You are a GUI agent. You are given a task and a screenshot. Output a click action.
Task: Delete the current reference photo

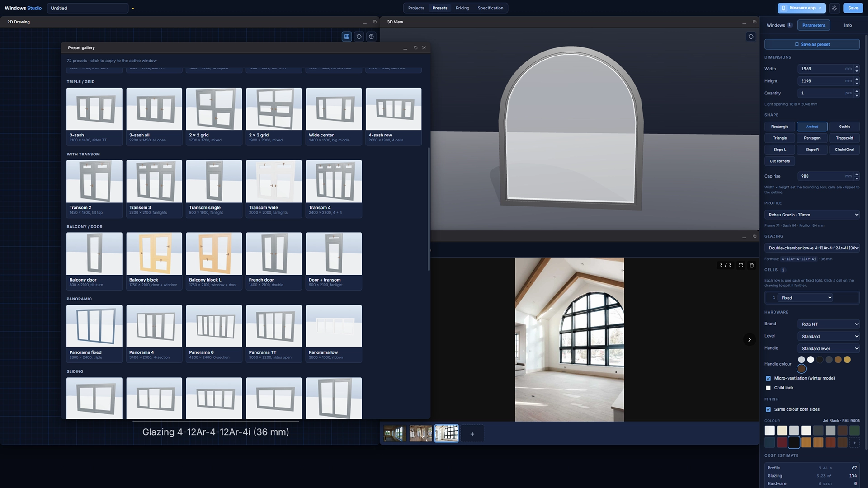(752, 265)
